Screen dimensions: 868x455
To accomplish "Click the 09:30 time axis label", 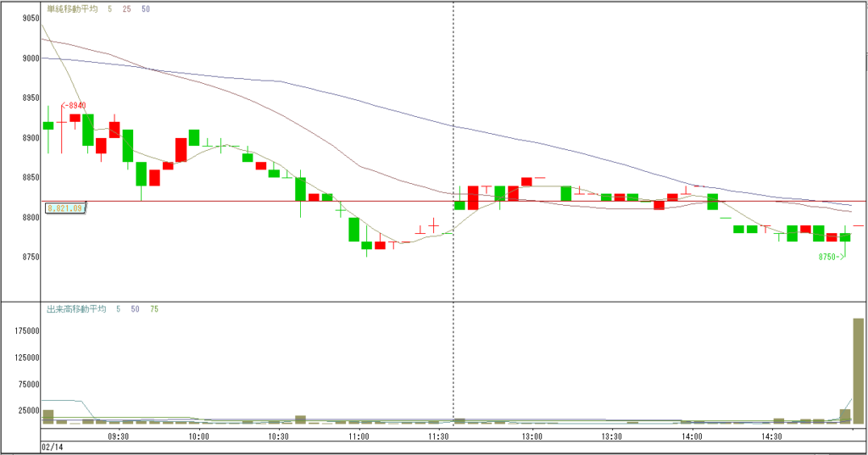I will coord(119,436).
